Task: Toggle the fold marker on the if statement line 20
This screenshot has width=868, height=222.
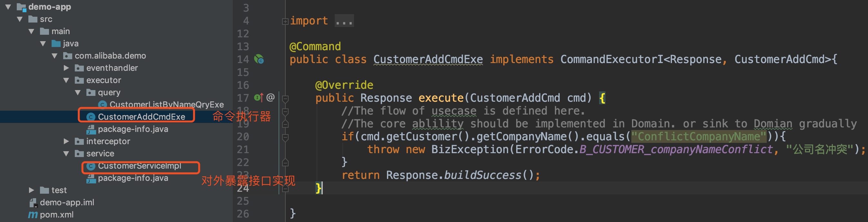Action: tap(285, 137)
